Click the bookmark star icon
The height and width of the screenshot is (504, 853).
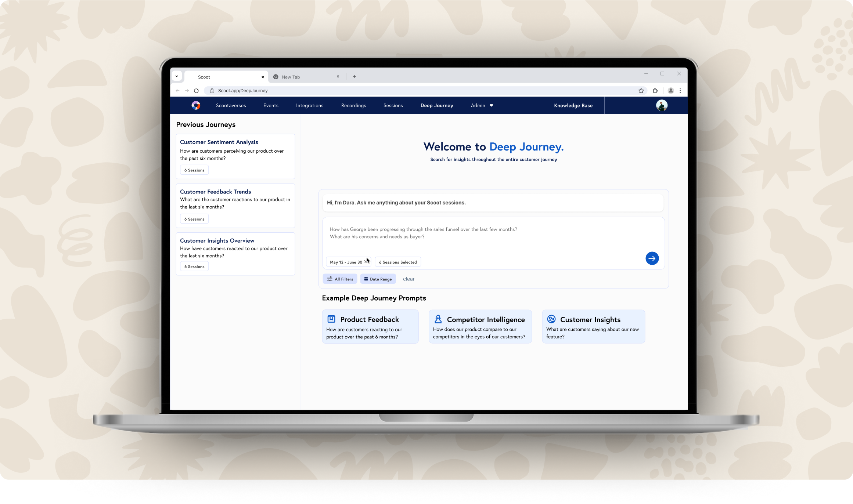(641, 91)
